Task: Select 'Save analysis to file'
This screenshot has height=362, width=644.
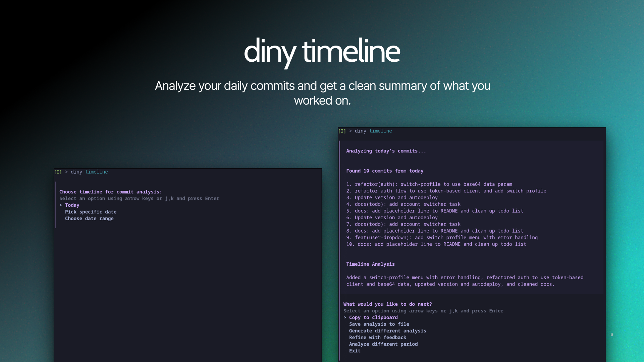Action: point(379,324)
